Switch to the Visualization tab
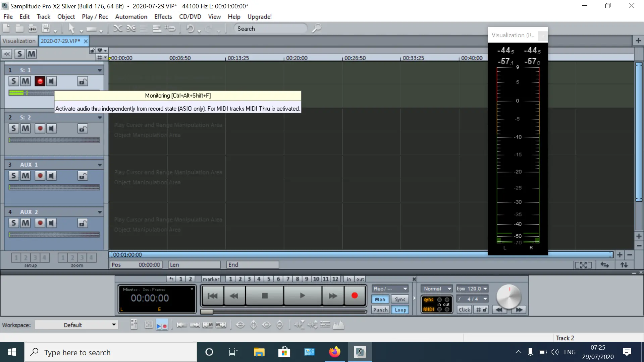Screen dimensions: 644x362 [19, 41]
